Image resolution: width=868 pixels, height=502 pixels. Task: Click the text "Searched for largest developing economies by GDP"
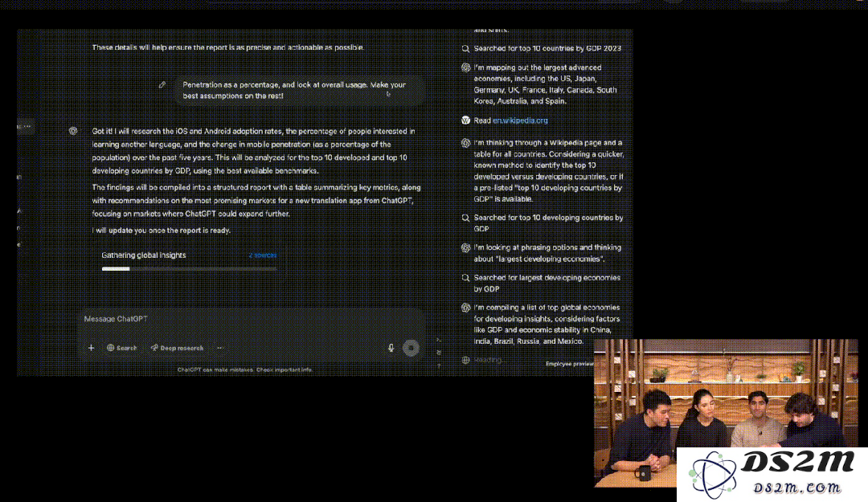point(547,283)
